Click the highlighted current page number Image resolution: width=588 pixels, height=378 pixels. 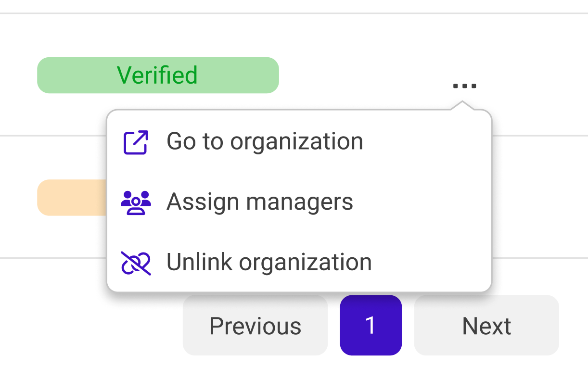tap(371, 325)
